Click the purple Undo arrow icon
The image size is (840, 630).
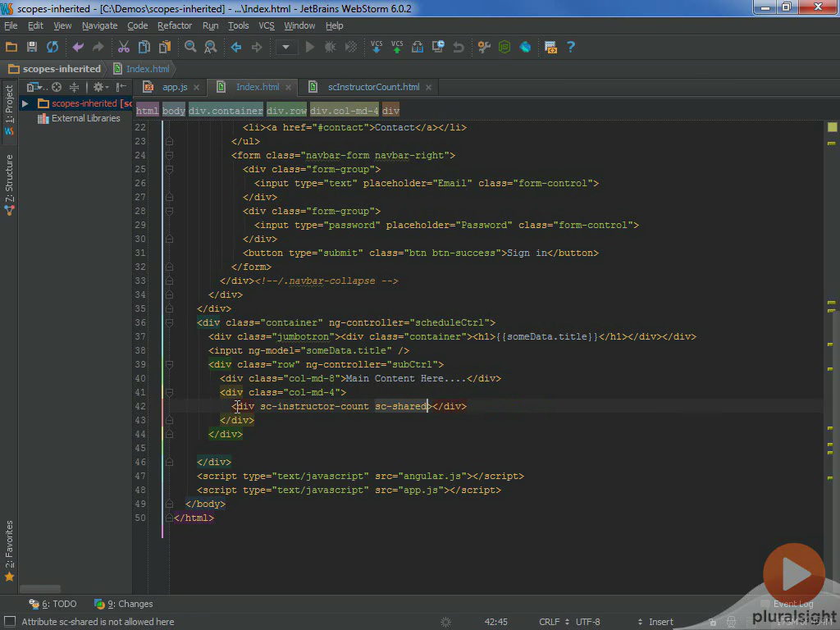tap(78, 47)
